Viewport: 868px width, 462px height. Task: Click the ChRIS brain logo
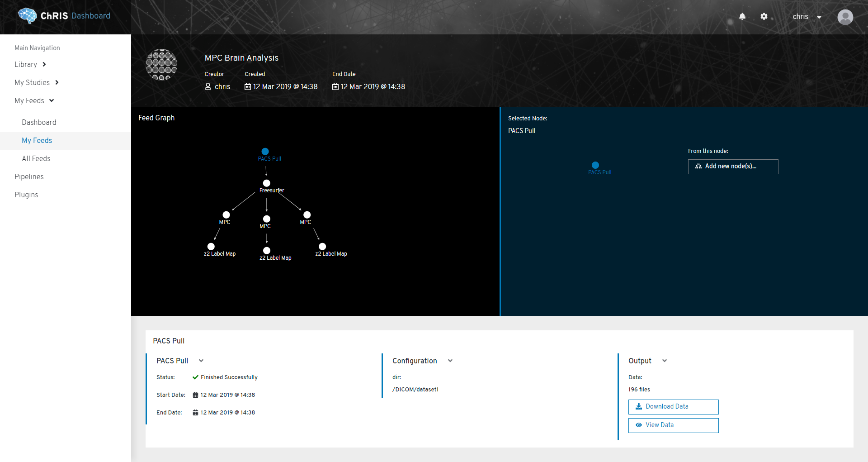click(x=27, y=15)
